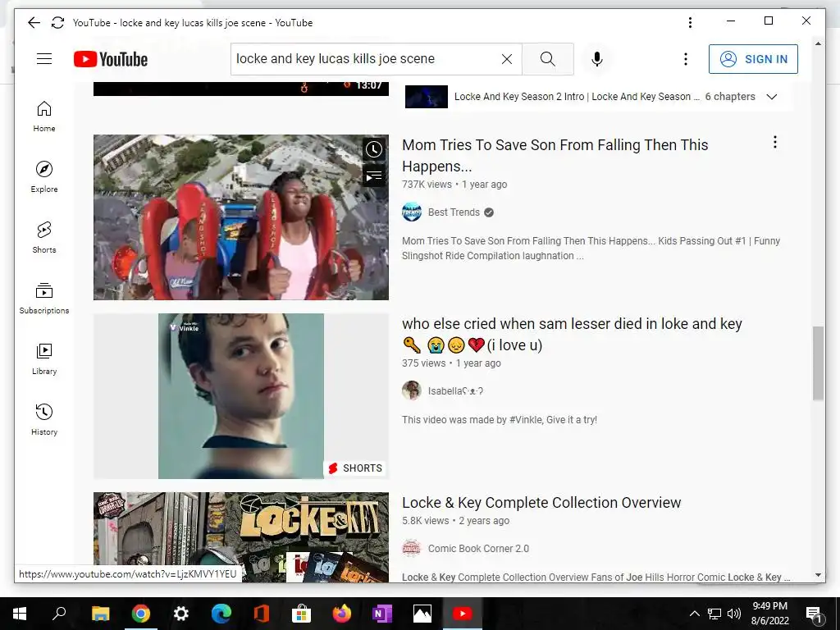Open the notification center icon
Screen dimensions: 840x630
pyautogui.click(x=814, y=614)
